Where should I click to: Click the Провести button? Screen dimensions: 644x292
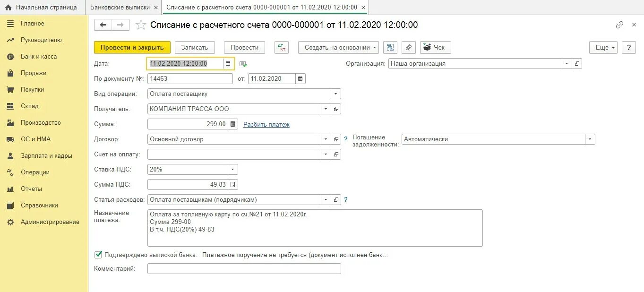(x=244, y=47)
